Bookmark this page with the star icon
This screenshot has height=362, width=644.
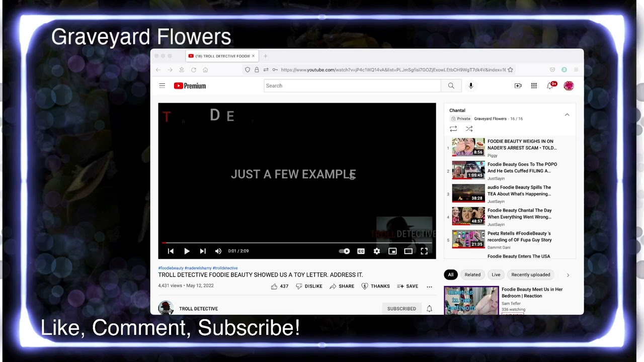coord(510,70)
